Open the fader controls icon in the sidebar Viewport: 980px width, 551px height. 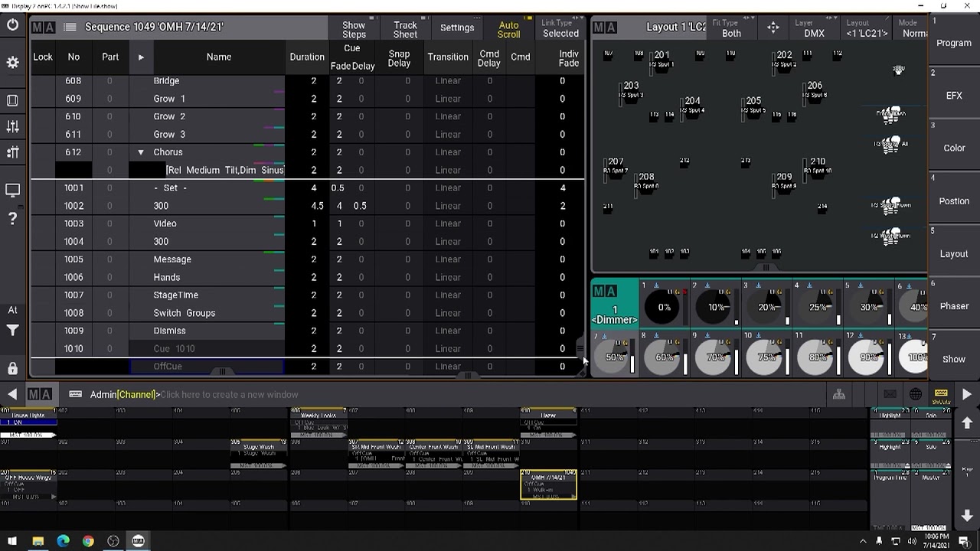(x=12, y=126)
